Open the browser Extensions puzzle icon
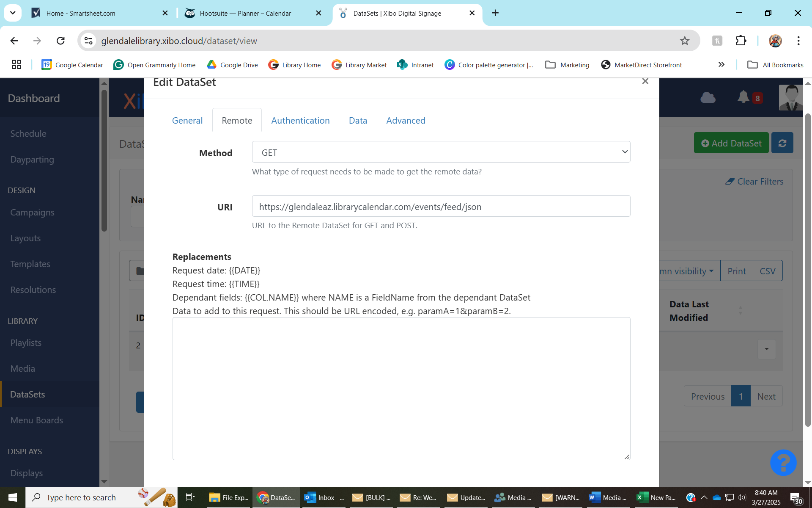The width and height of the screenshot is (812, 508). (x=741, y=41)
